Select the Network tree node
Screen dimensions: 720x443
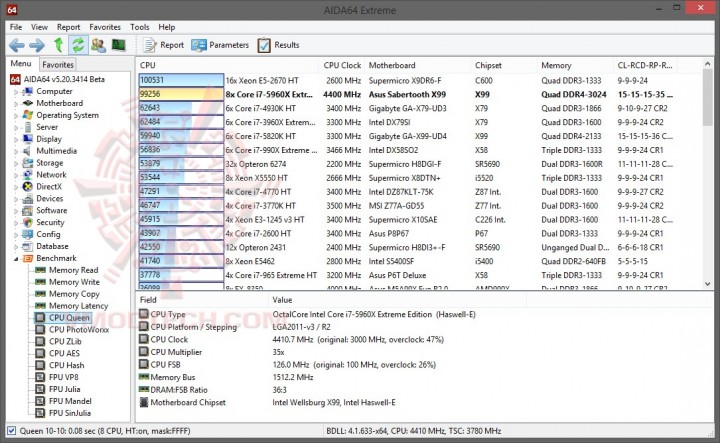(x=51, y=175)
